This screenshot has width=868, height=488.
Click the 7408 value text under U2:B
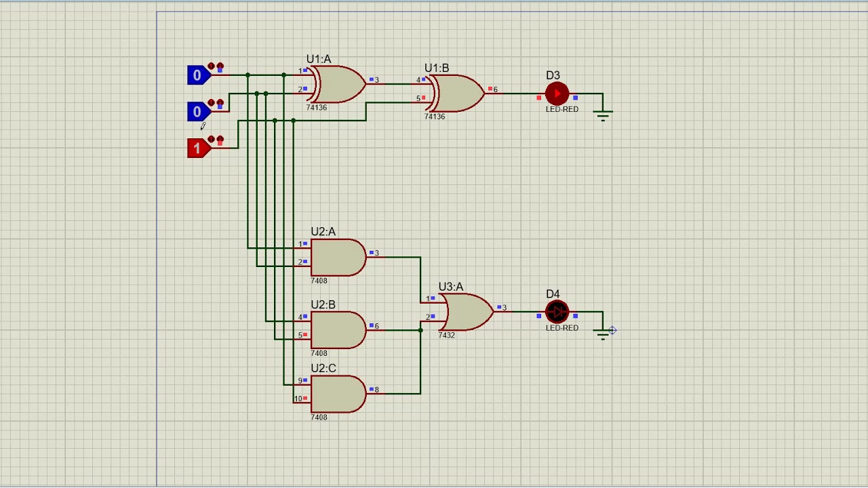coord(319,353)
